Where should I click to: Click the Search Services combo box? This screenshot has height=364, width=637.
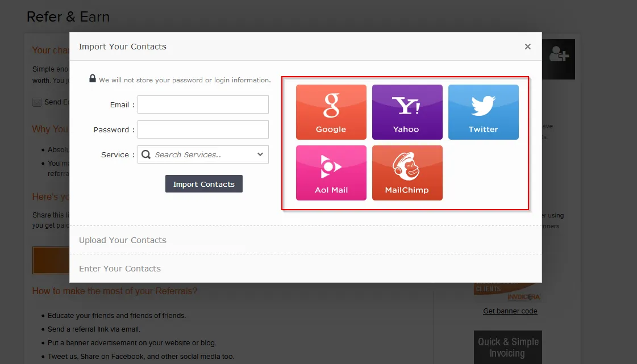click(x=203, y=154)
